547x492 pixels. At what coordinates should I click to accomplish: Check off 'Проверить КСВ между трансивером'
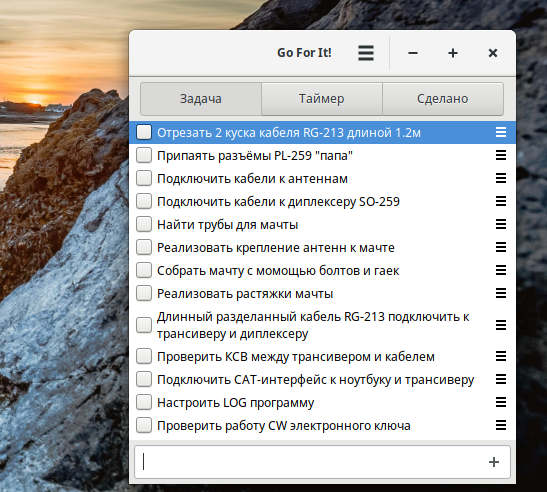pyautogui.click(x=144, y=356)
